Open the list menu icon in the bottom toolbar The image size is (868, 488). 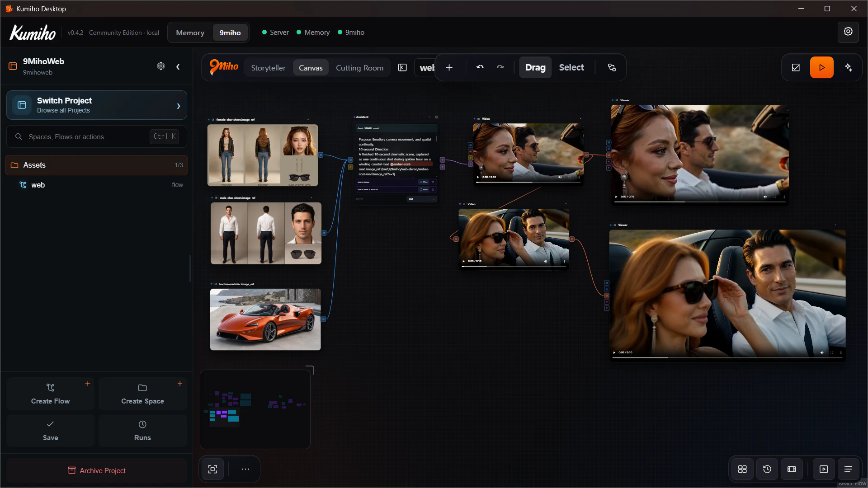848,469
